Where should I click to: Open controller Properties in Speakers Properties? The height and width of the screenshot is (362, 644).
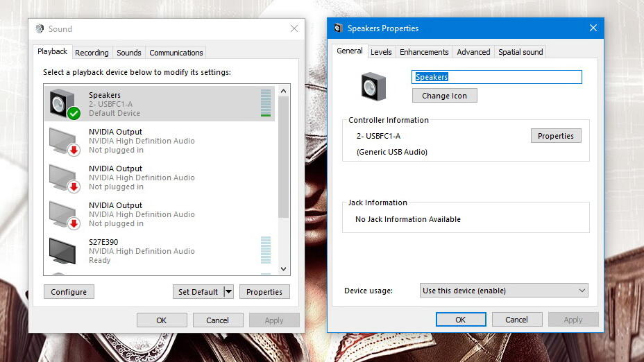pos(556,136)
